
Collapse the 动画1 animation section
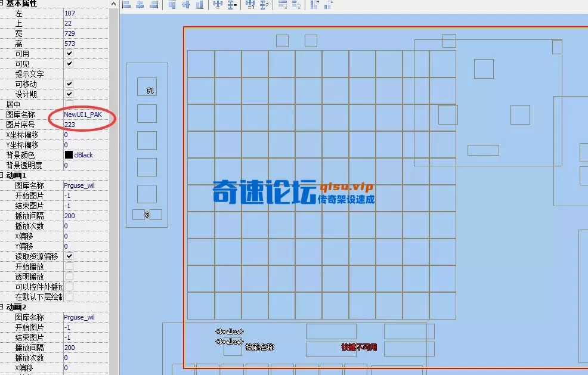(3, 175)
